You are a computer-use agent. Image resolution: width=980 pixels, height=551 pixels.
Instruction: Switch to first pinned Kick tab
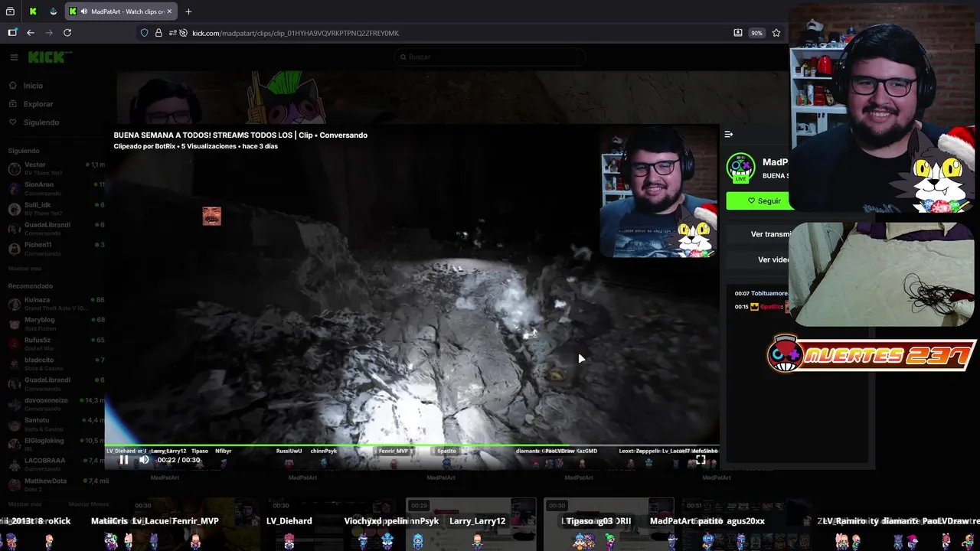(33, 11)
